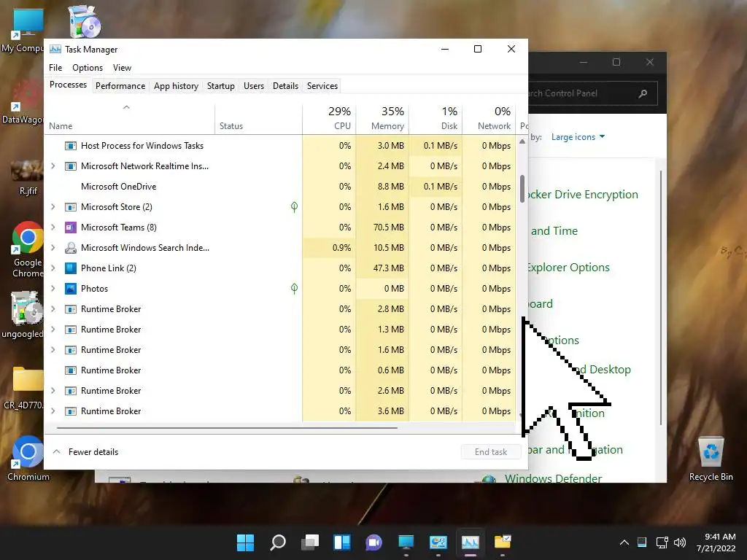The width and height of the screenshot is (747, 560).
Task: Expand the Microsoft Store (2) process group
Action: click(53, 207)
